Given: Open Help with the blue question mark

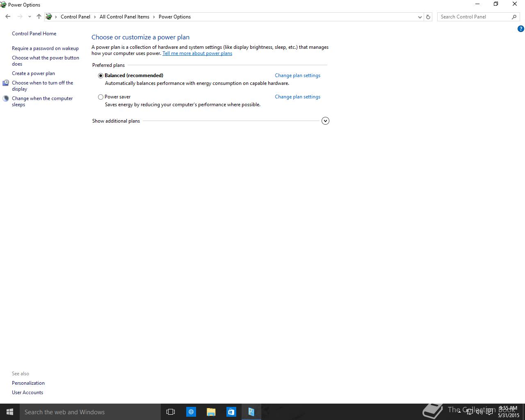Looking at the screenshot, I should [x=520, y=29].
